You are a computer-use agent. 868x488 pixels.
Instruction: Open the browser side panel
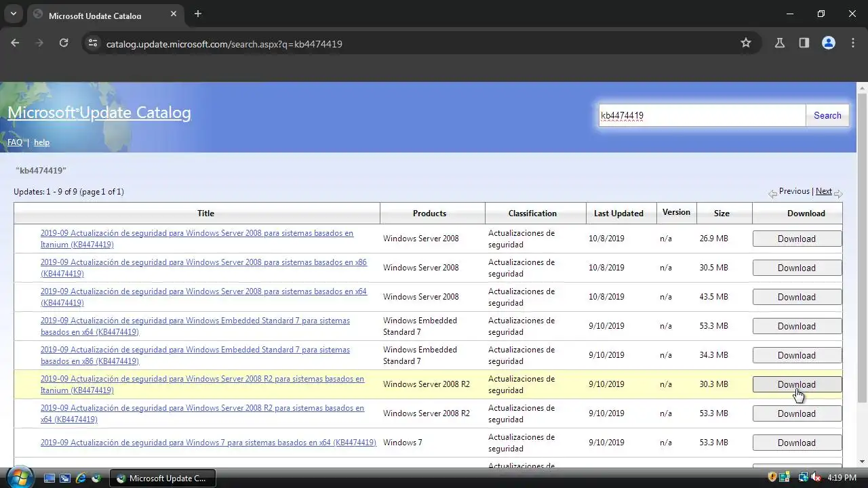804,43
